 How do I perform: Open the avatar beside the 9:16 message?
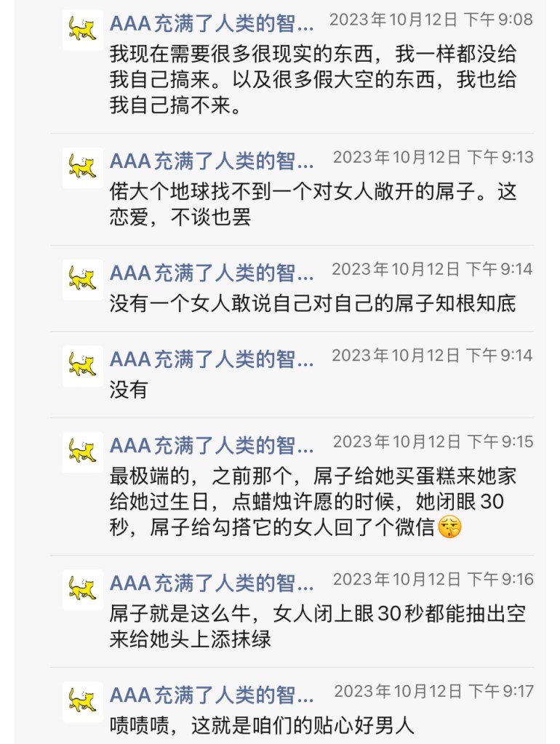(82, 589)
